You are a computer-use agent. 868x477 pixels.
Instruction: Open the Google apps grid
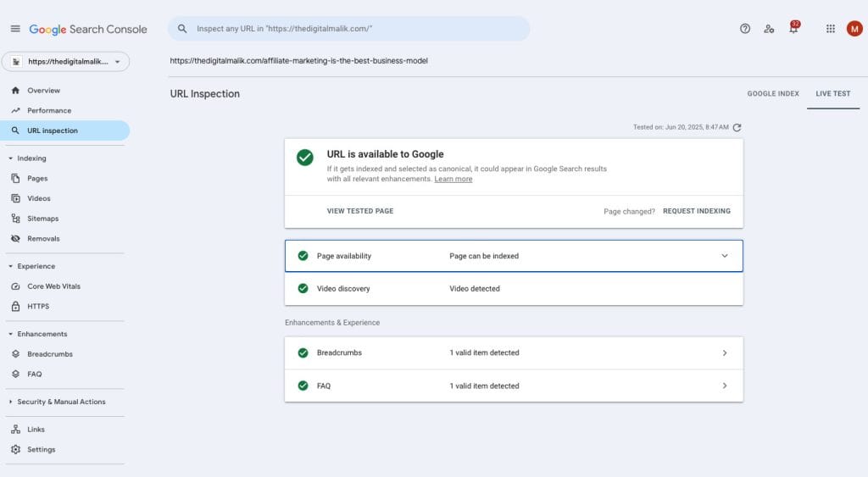click(x=831, y=29)
